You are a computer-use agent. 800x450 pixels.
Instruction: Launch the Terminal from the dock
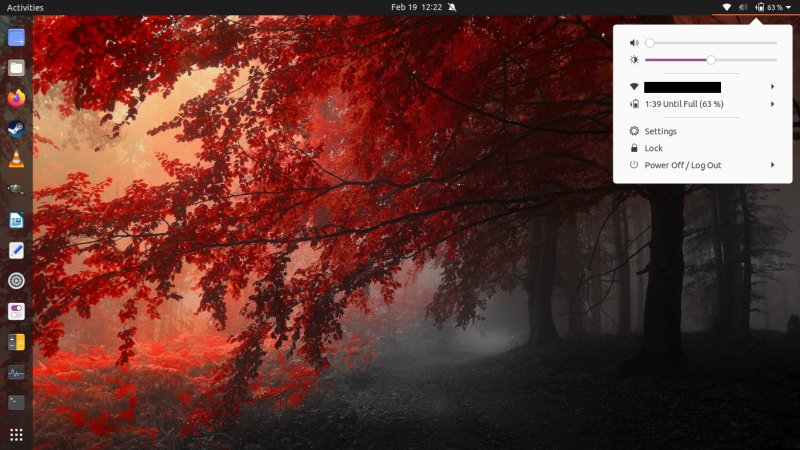pyautogui.click(x=16, y=403)
